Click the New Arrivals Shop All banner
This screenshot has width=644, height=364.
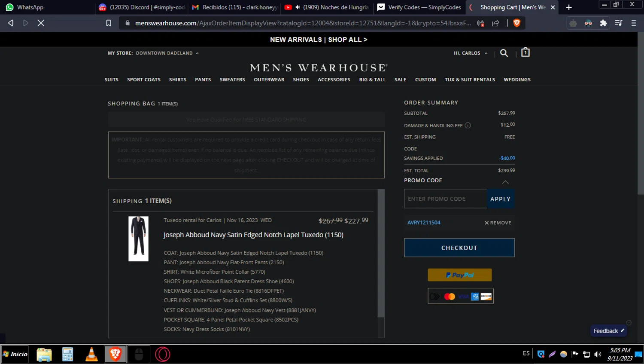coord(319,40)
